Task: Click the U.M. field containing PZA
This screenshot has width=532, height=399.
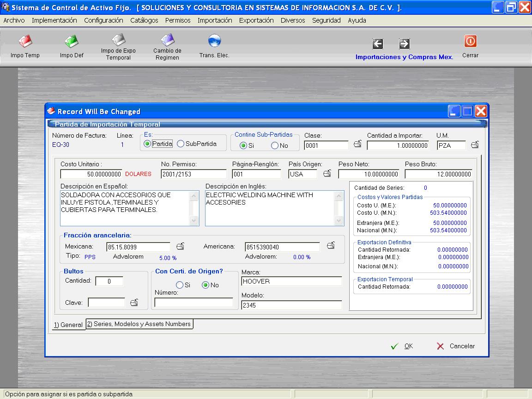Action: [451, 145]
